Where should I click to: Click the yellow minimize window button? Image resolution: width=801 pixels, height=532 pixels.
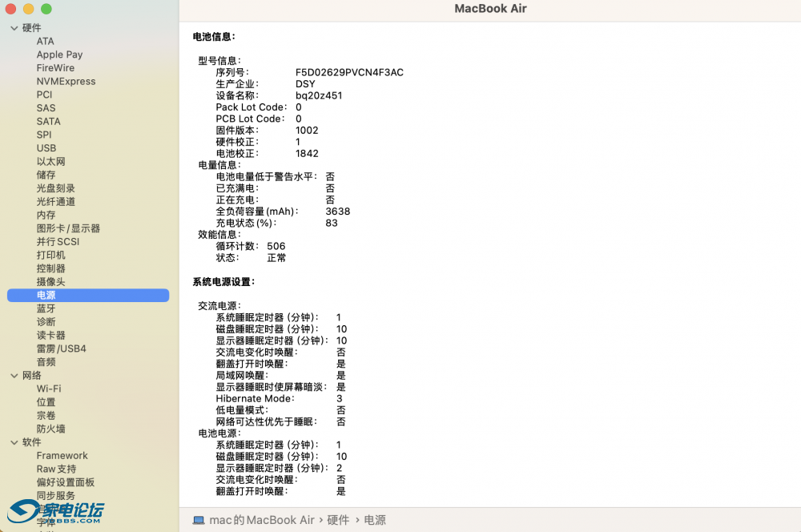[x=29, y=9]
